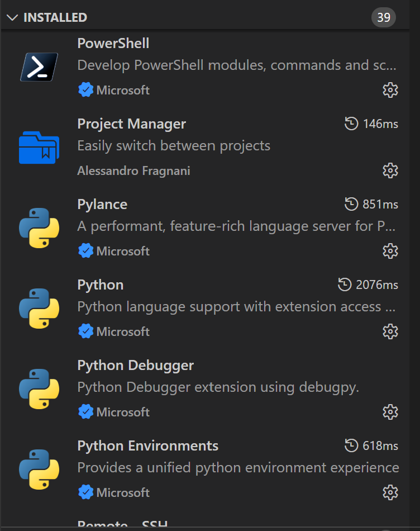Viewport: 420px width, 531px height.
Task: Click the Project Manager blue folder icon
Action: pyautogui.click(x=39, y=148)
